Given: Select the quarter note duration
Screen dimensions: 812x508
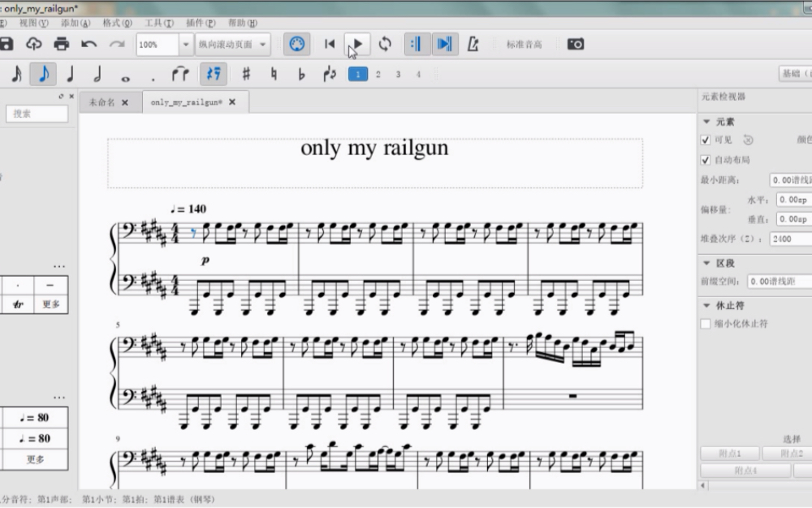Looking at the screenshot, I should pyautogui.click(x=70, y=75).
